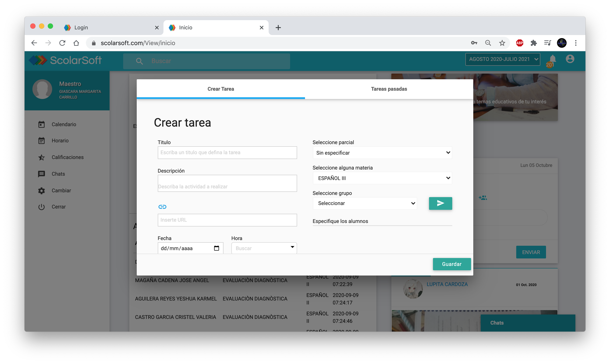Image resolution: width=610 pixels, height=364 pixels.
Task: Open the Hora combo box
Action: click(264, 248)
